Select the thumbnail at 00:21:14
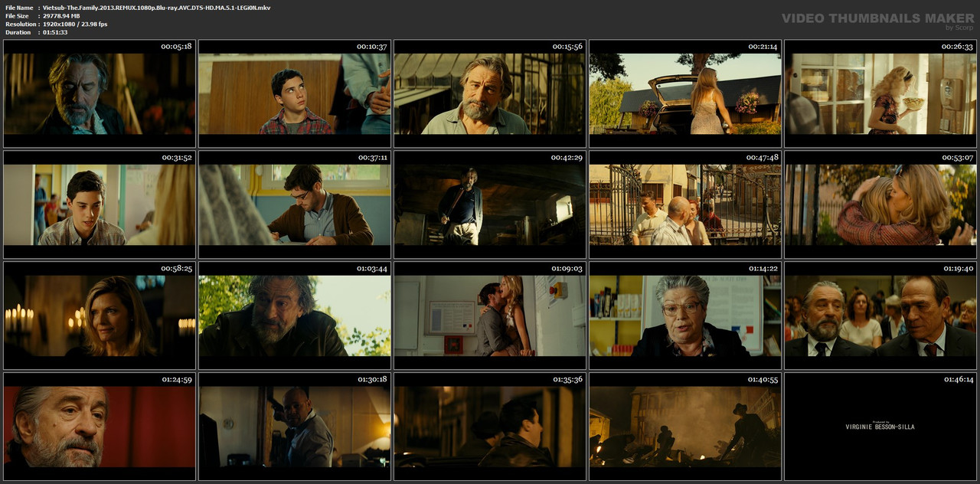The height and width of the screenshot is (484, 980). pos(685,93)
